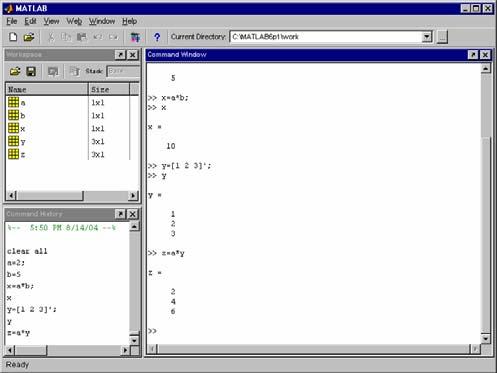Select variable b icon in Workspace
Screen dimensions: 497x373
tap(13, 115)
